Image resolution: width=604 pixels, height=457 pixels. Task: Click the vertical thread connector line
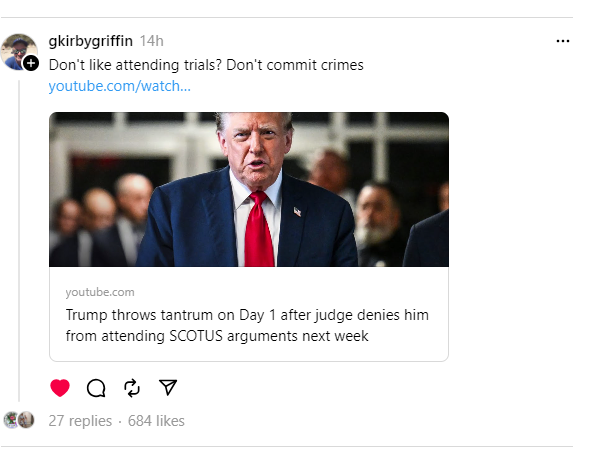[19, 240]
